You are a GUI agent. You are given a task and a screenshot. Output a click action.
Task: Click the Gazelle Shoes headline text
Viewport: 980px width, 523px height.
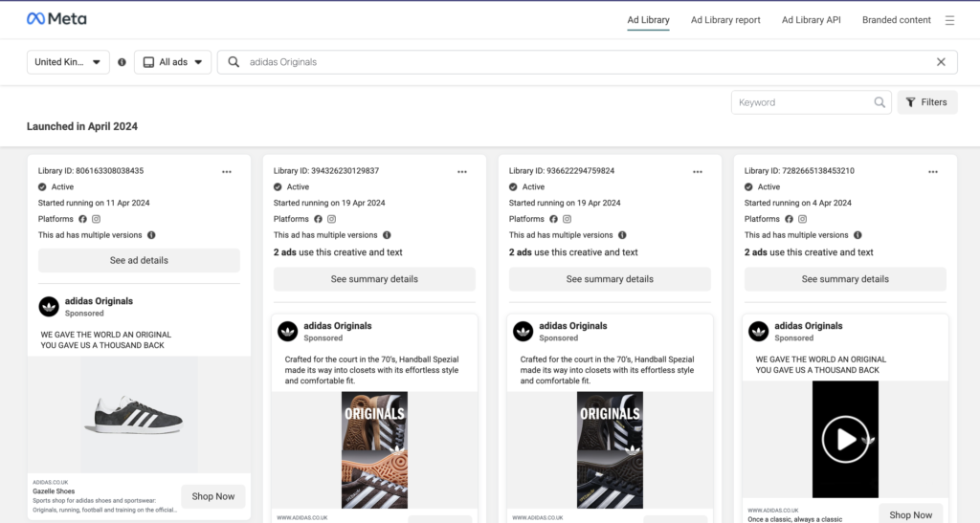(x=54, y=491)
